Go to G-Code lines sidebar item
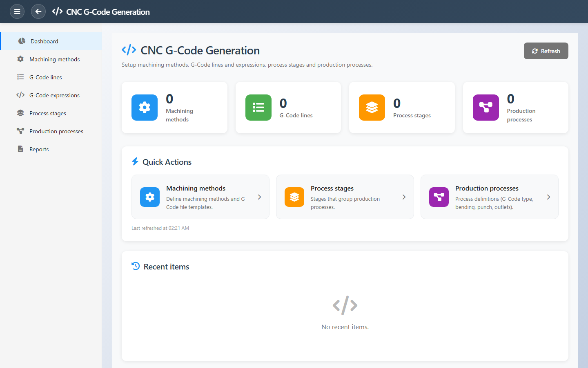Screen dimensions: 588x368 point(46,77)
